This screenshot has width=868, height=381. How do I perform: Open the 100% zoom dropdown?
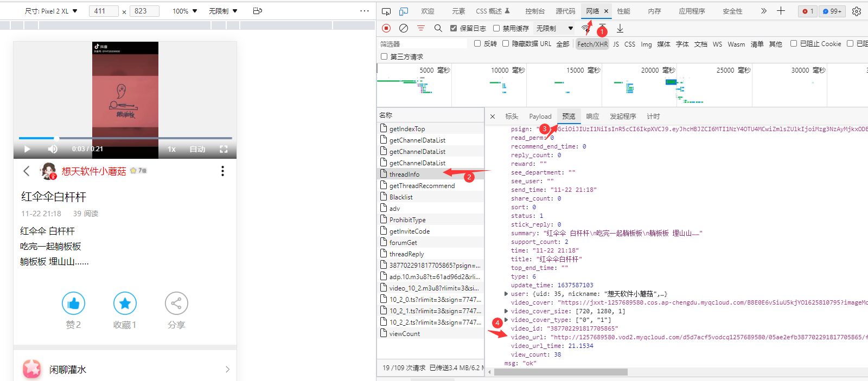(185, 11)
